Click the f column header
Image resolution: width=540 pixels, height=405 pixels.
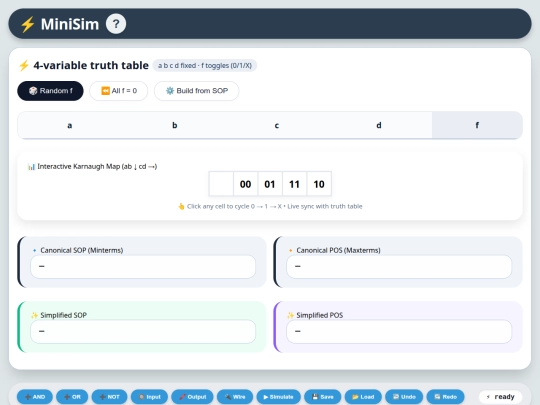click(x=477, y=125)
